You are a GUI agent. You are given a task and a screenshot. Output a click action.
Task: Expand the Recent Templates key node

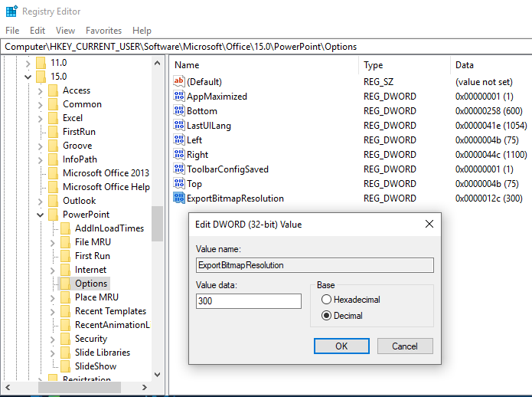[53, 312]
